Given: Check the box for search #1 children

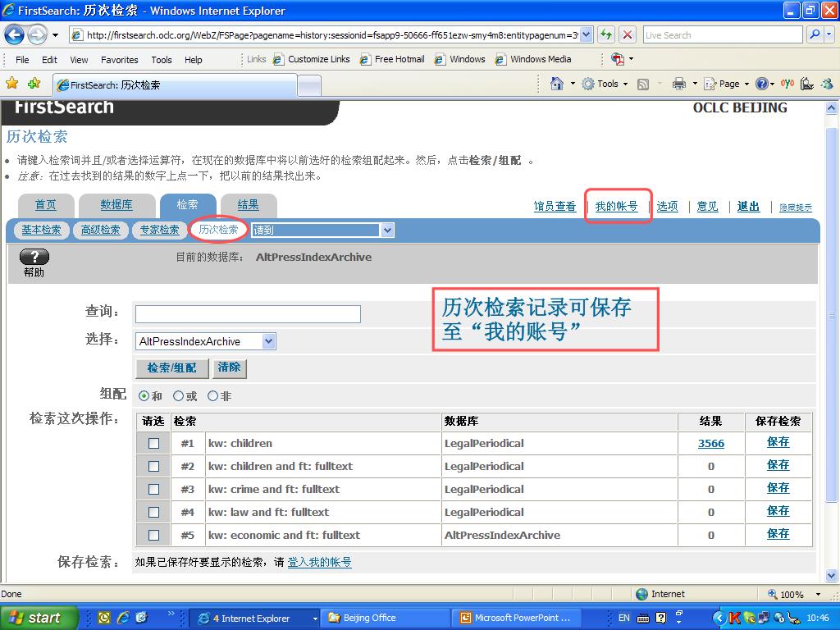Looking at the screenshot, I should tap(153, 444).
